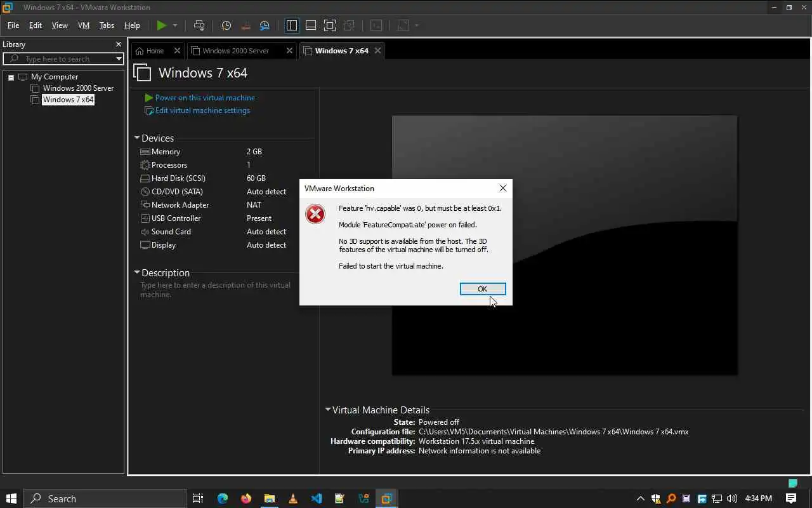Screen dimensions: 812x508
Task: Click the green Power On toolbar button
Action: (x=162, y=25)
